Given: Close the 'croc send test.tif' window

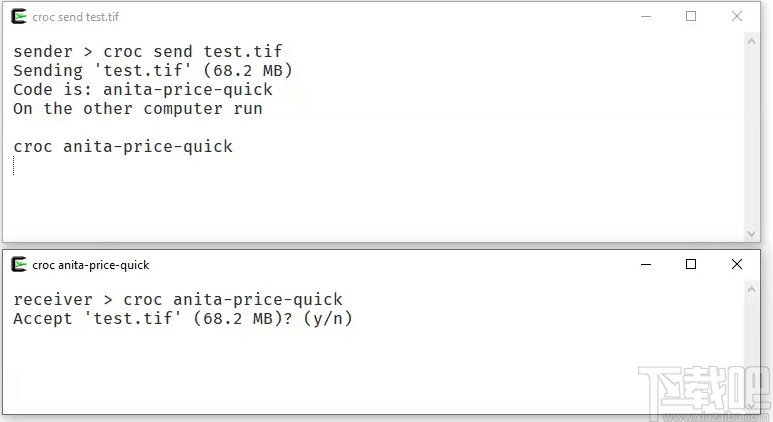Looking at the screenshot, I should point(737,17).
